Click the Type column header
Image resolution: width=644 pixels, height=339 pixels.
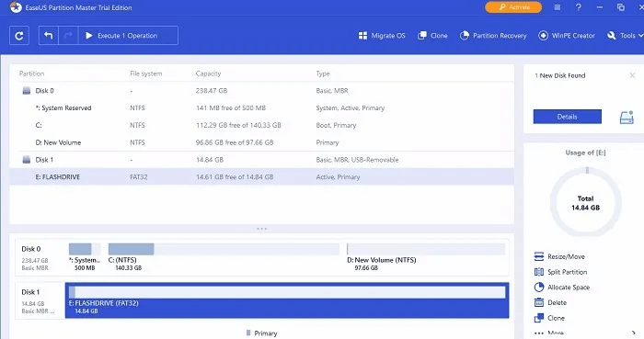point(323,73)
